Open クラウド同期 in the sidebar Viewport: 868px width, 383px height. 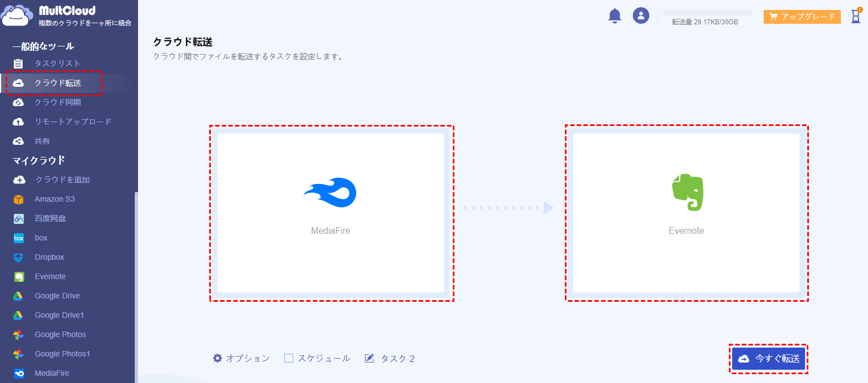(58, 102)
